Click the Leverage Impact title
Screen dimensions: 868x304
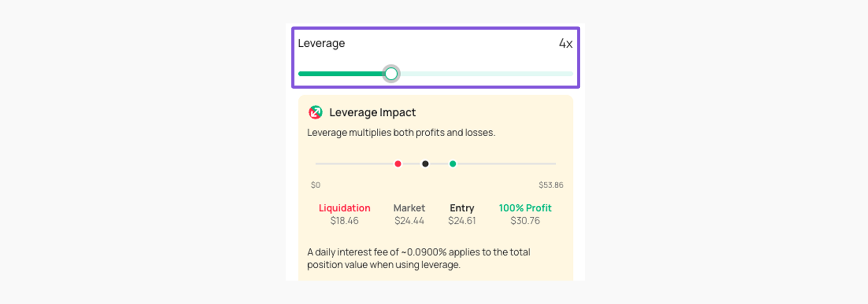pos(373,112)
